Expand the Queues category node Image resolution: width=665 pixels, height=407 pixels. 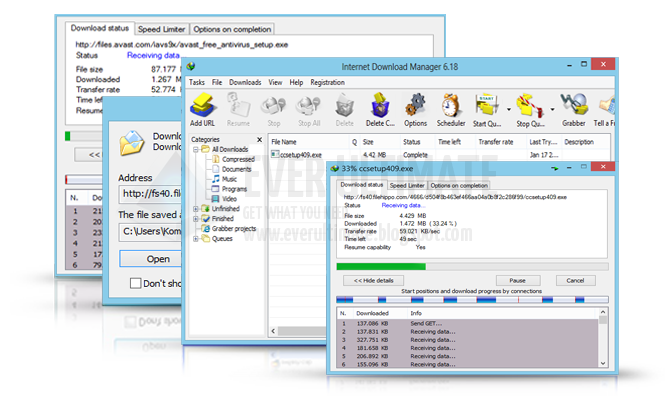pos(196,239)
